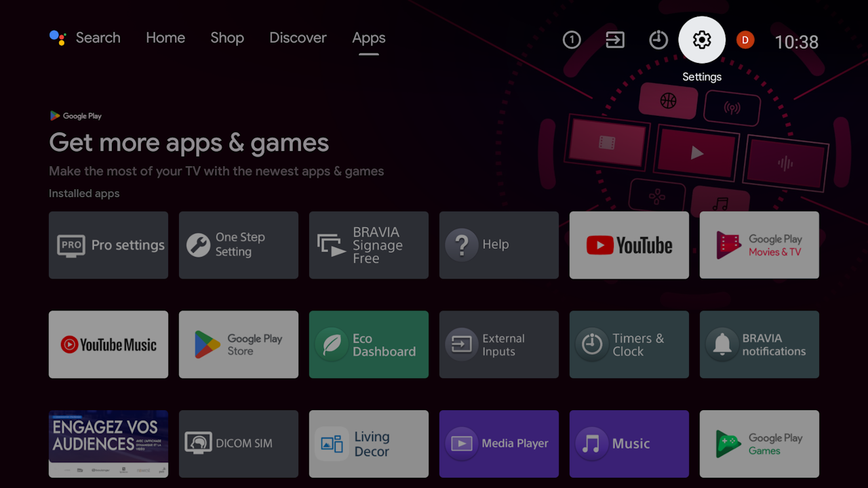Open the Discover tab
This screenshot has width=868, height=488.
(x=298, y=38)
